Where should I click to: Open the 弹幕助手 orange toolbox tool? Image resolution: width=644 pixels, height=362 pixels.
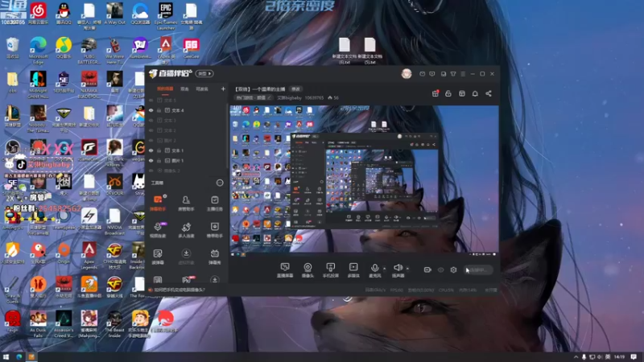(158, 204)
